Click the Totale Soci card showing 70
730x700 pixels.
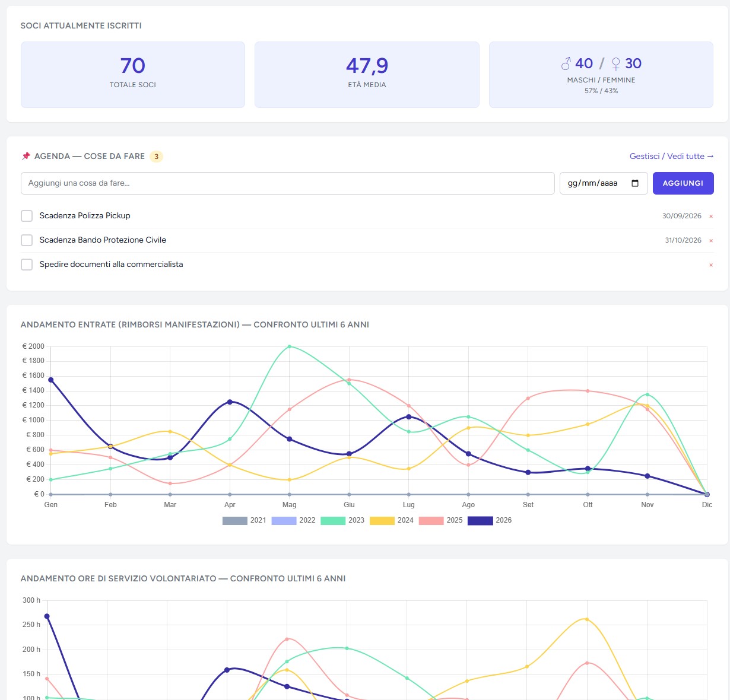[x=133, y=75]
